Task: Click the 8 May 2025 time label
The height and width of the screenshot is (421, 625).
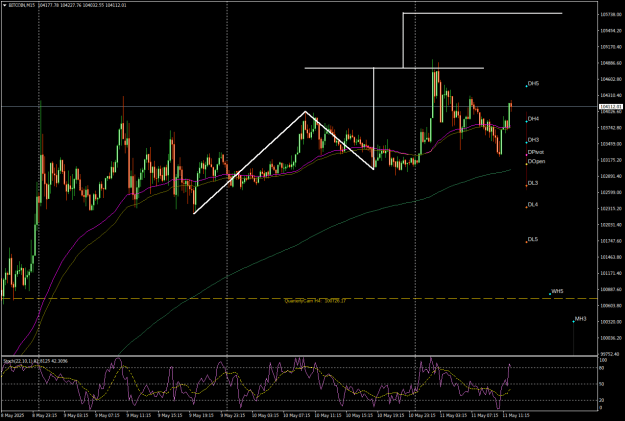Action: point(12,415)
